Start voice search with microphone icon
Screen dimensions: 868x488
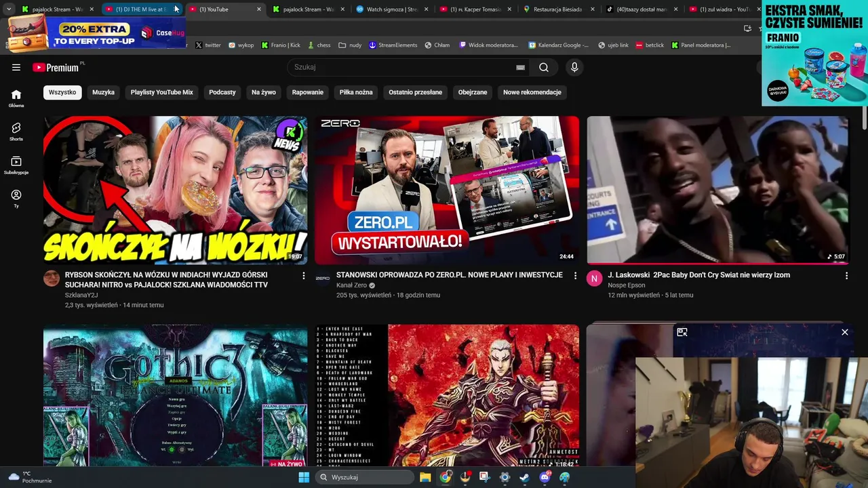574,67
